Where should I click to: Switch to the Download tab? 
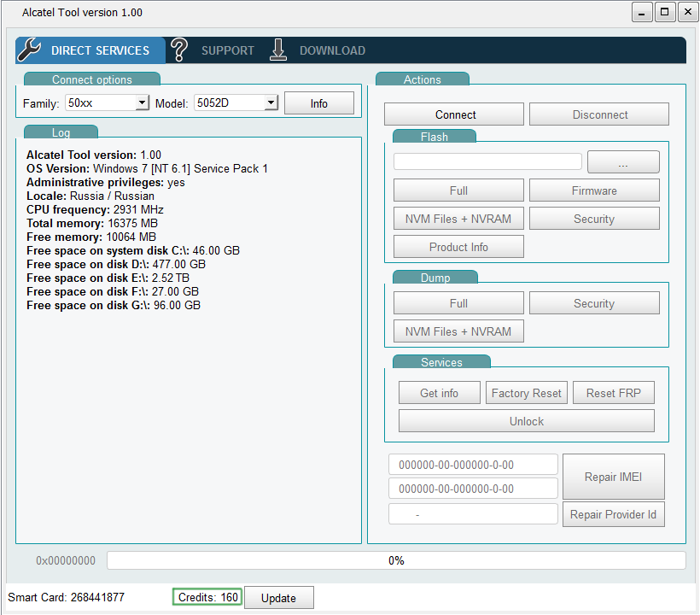click(332, 51)
